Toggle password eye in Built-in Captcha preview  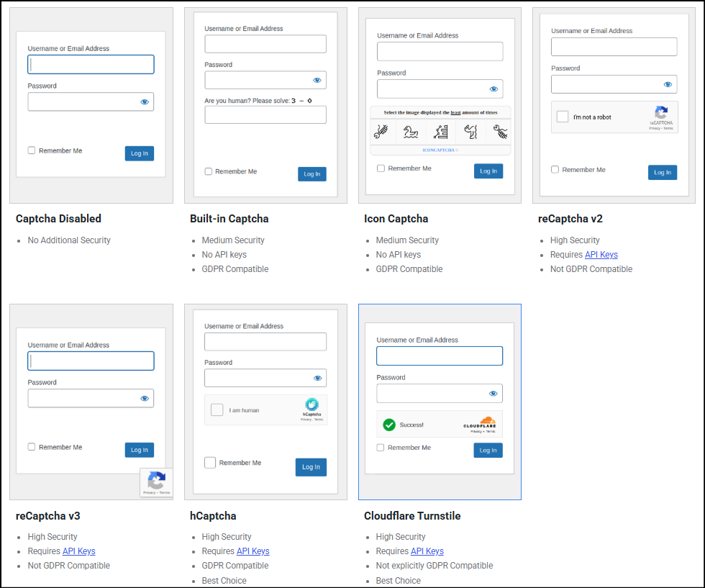tap(317, 81)
